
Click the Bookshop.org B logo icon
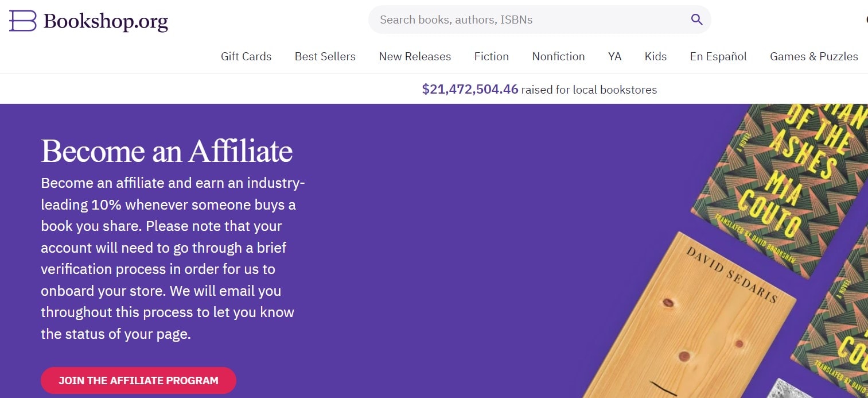coord(22,21)
